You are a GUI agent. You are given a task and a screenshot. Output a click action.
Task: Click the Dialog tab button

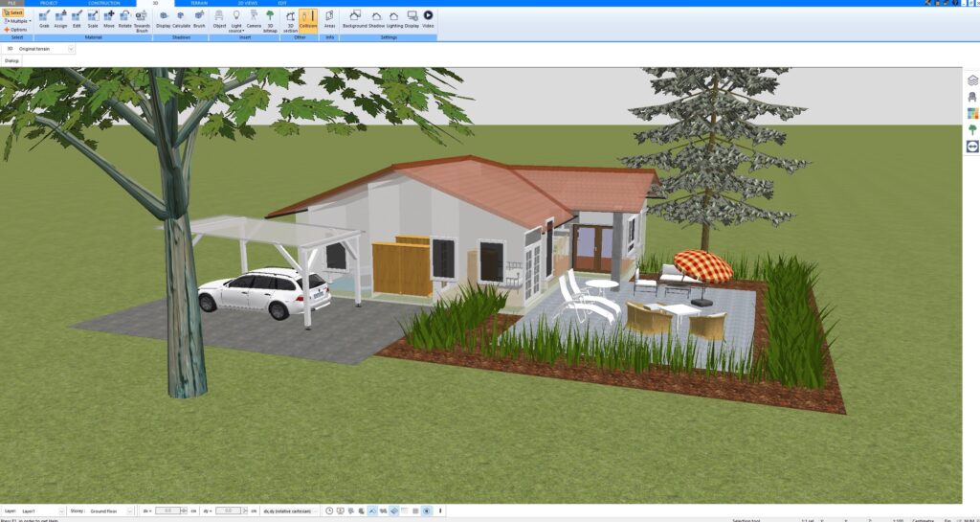click(x=12, y=60)
